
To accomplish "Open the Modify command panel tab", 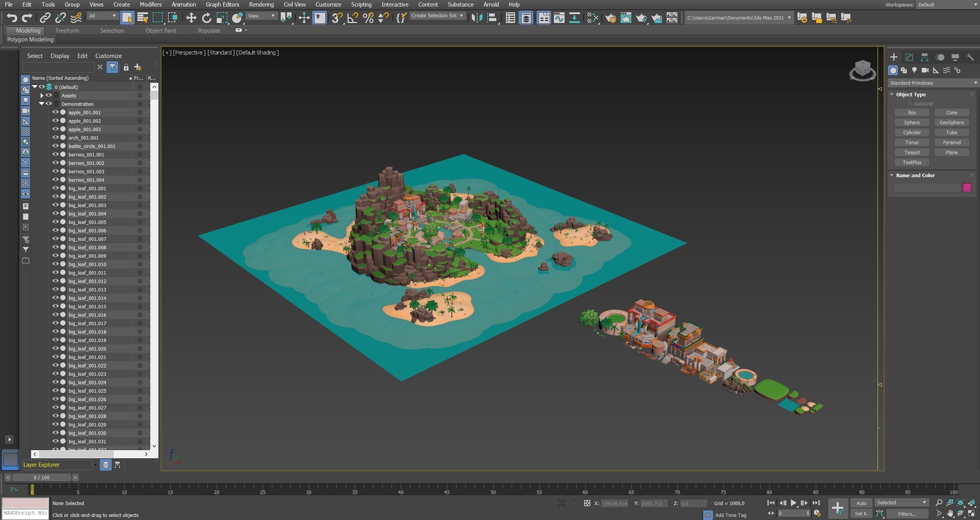I will pyautogui.click(x=909, y=57).
